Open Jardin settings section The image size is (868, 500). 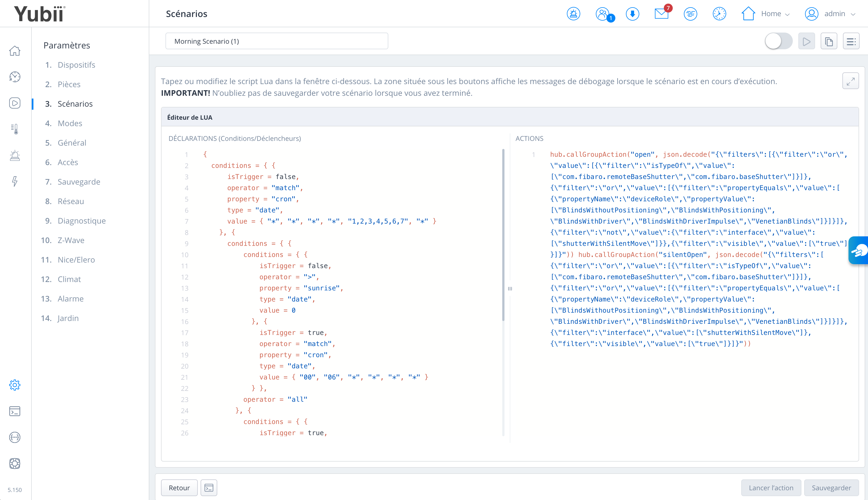68,318
